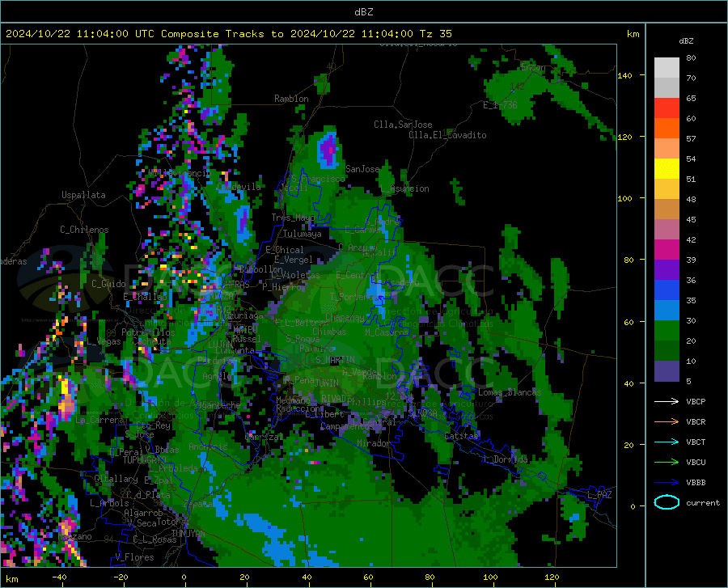The width and height of the screenshot is (728, 588).
Task: Click the dBZ title at top
Action: click(x=363, y=12)
